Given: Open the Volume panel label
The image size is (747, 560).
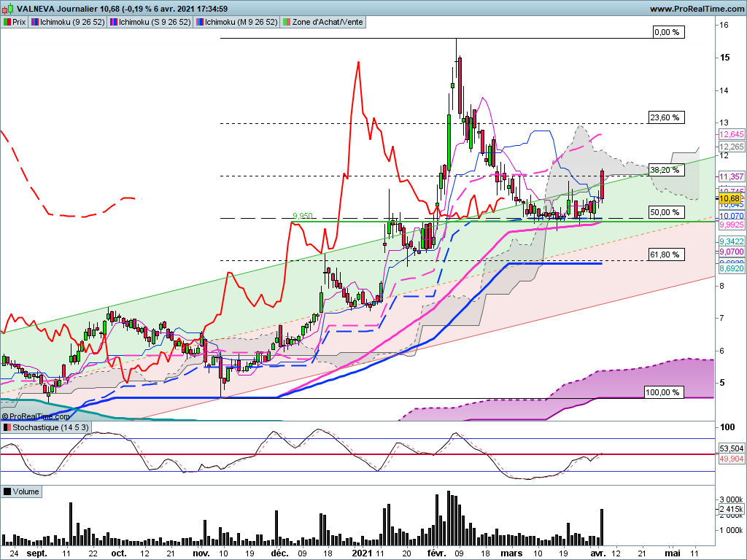Looking at the screenshot, I should pos(21,491).
